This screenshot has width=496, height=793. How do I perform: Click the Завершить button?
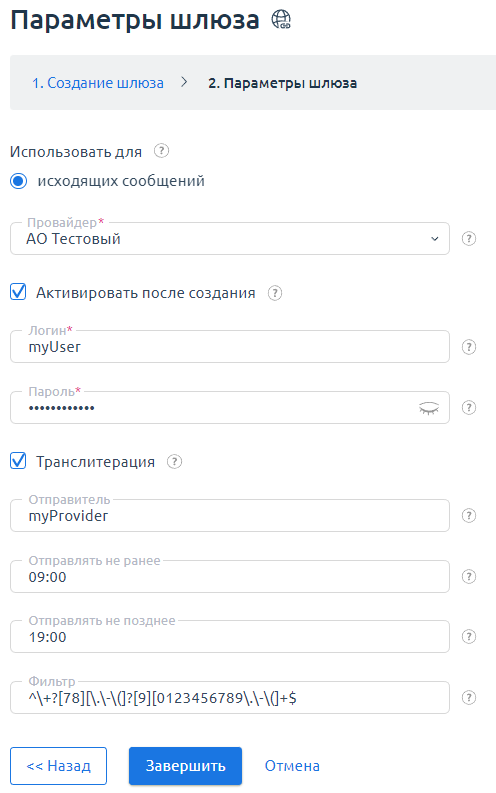click(x=185, y=766)
